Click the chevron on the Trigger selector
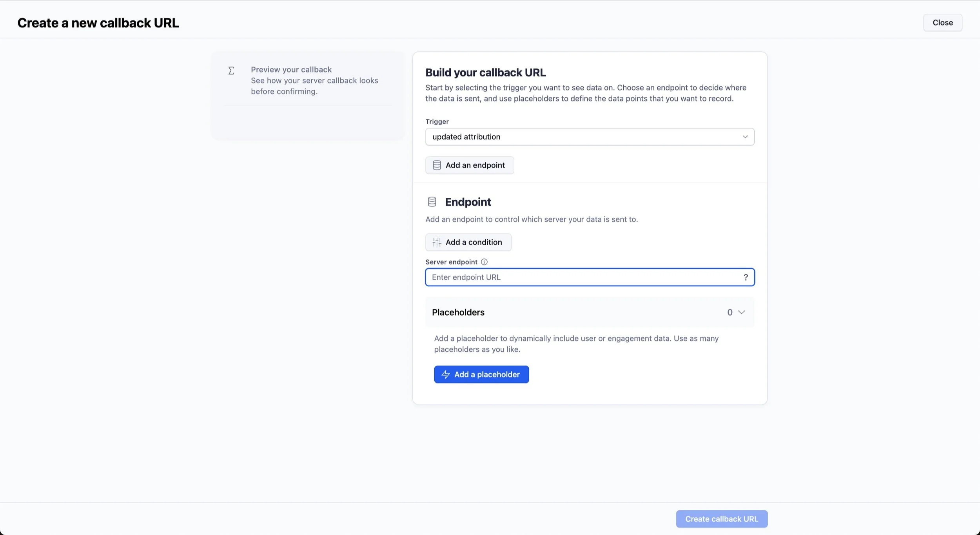The image size is (980, 535). coord(744,137)
